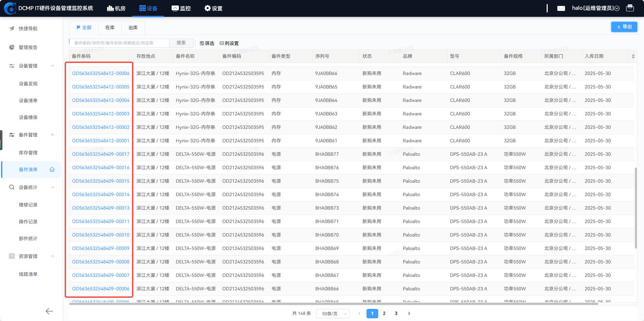Open link OD5636532548409-00017
Image resolution: width=644 pixels, height=321 pixels.
pos(101,154)
